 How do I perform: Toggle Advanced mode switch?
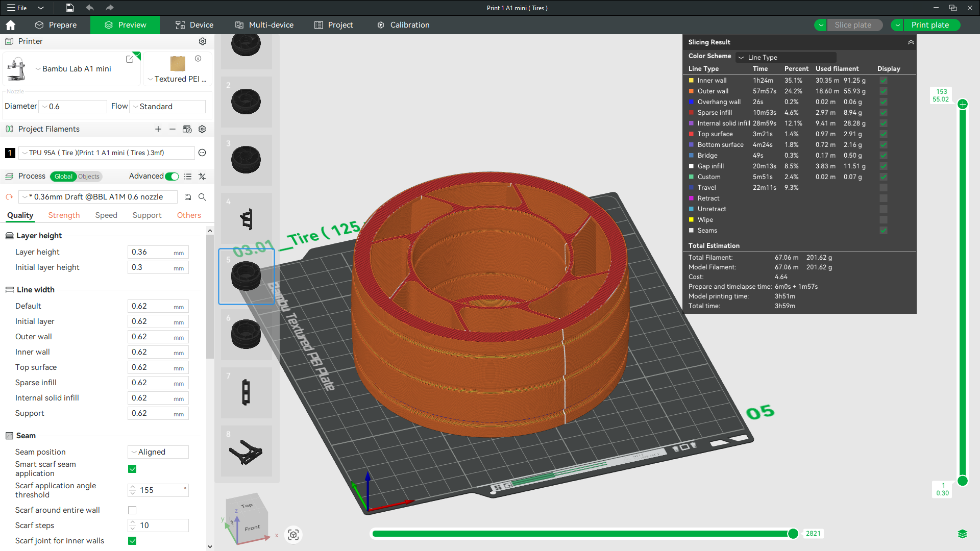point(172,177)
